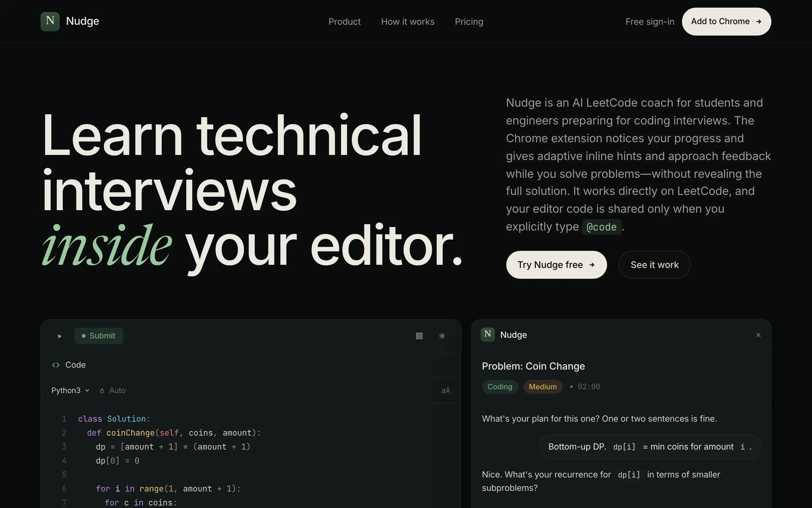Screen dimensions: 812x508
Task: Click the See it work button
Action: click(654, 265)
